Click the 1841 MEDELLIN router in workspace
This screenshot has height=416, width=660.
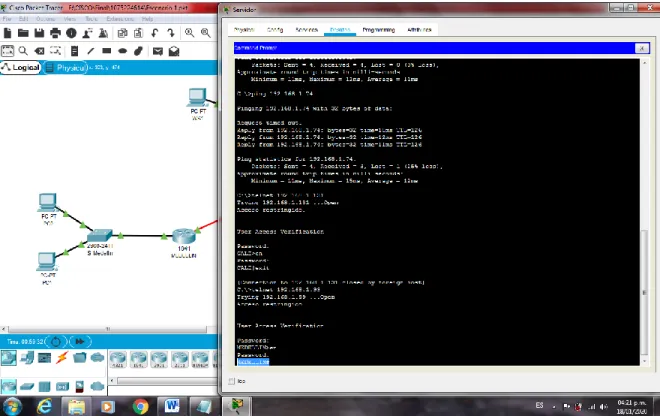184,236
